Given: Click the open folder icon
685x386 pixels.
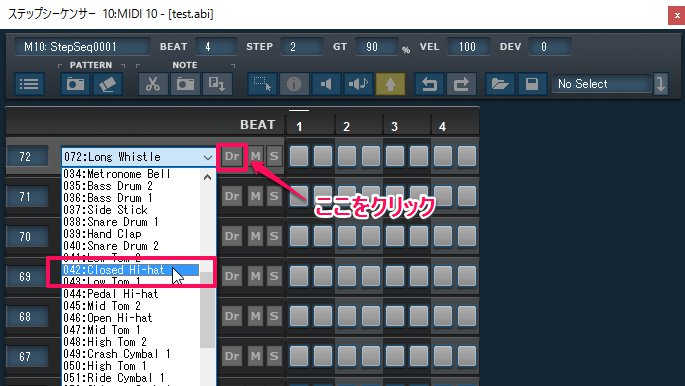Looking at the screenshot, I should click(500, 84).
